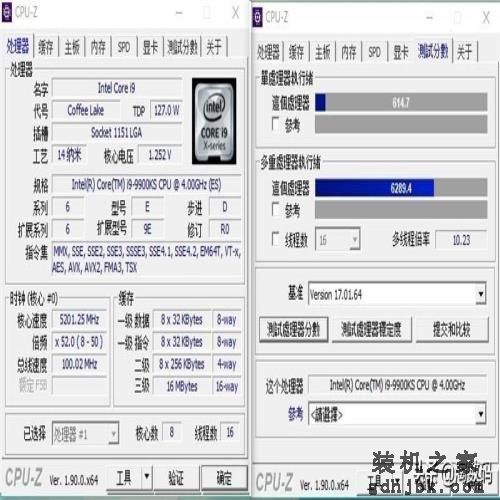
Task: Click the CPU-Z app icon in right window title bar
Action: (x=257, y=17)
